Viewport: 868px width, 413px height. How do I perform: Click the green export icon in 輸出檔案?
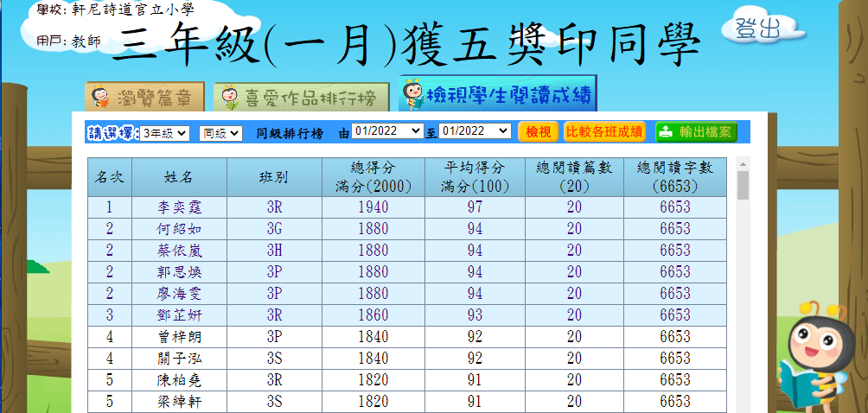coord(666,132)
